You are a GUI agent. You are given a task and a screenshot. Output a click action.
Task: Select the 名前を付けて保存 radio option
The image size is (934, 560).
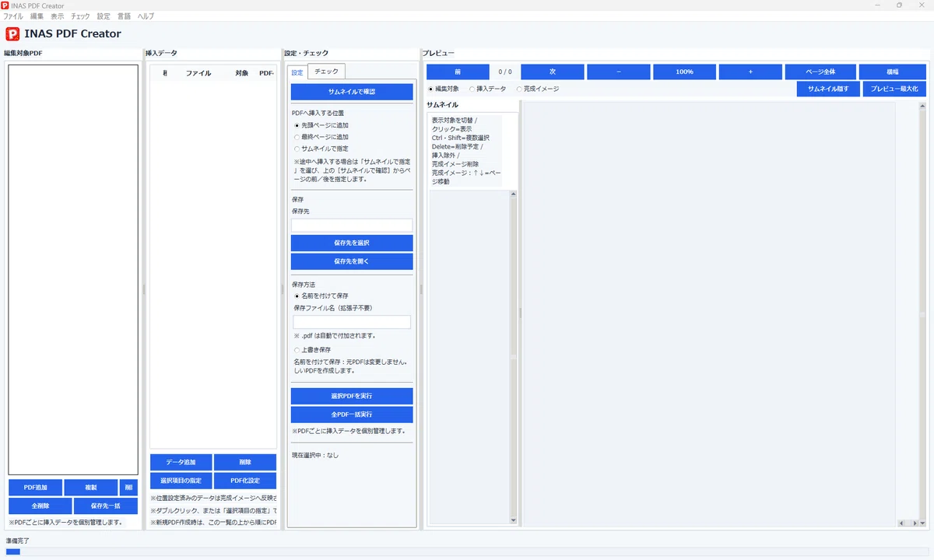pyautogui.click(x=297, y=296)
